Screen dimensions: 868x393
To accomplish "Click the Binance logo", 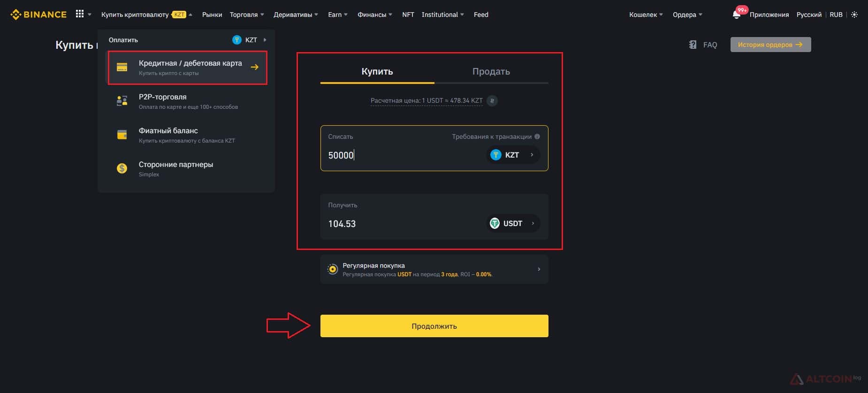I will (38, 15).
